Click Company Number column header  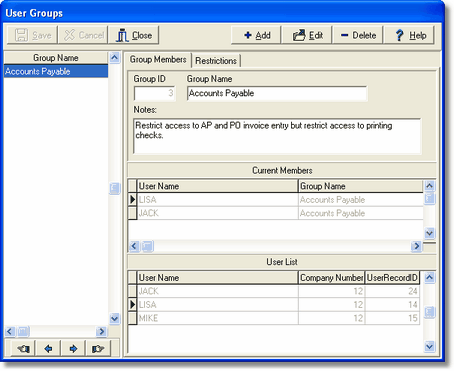point(331,278)
